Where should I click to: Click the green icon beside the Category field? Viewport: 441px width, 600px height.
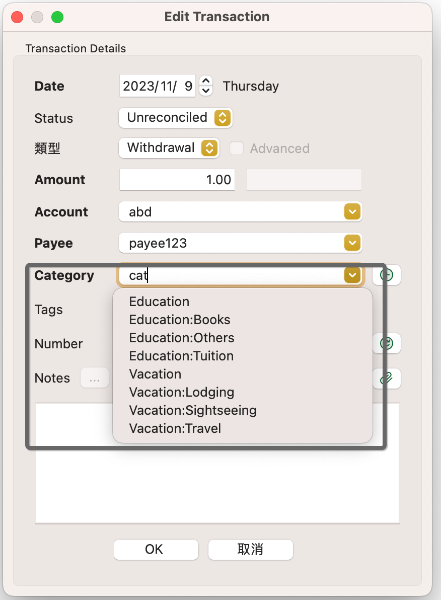click(x=387, y=275)
